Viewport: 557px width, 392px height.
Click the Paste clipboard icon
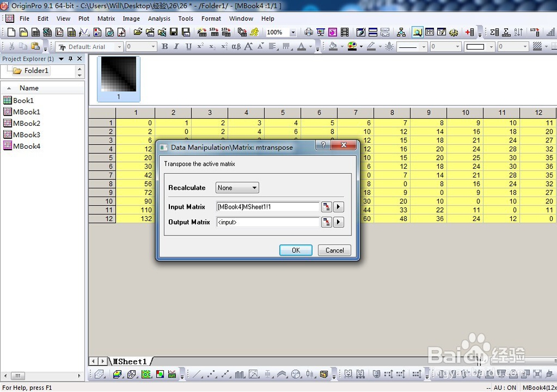point(35,46)
